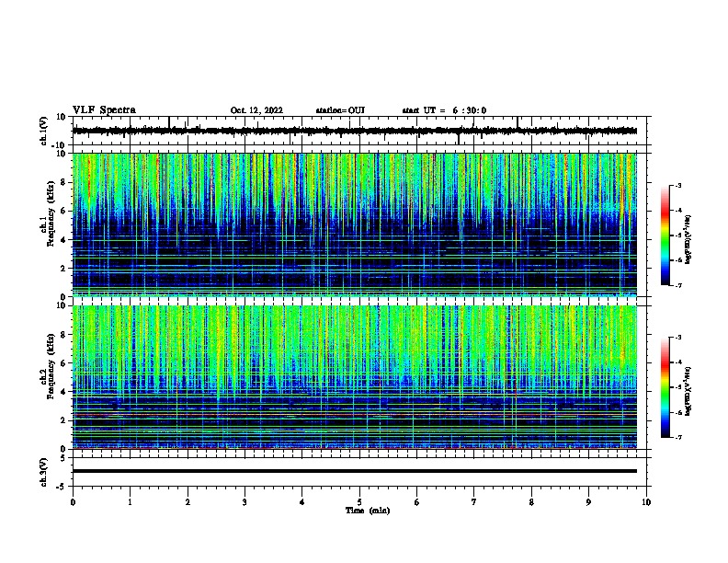Click the "-3" label on ch.1 color bar
The image size is (728, 563).
pyautogui.click(x=677, y=186)
